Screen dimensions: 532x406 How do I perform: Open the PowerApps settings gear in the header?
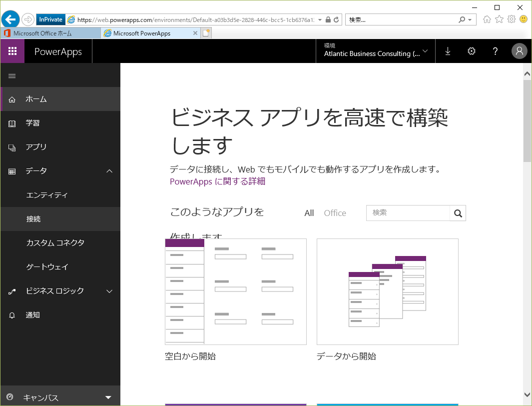tap(471, 51)
